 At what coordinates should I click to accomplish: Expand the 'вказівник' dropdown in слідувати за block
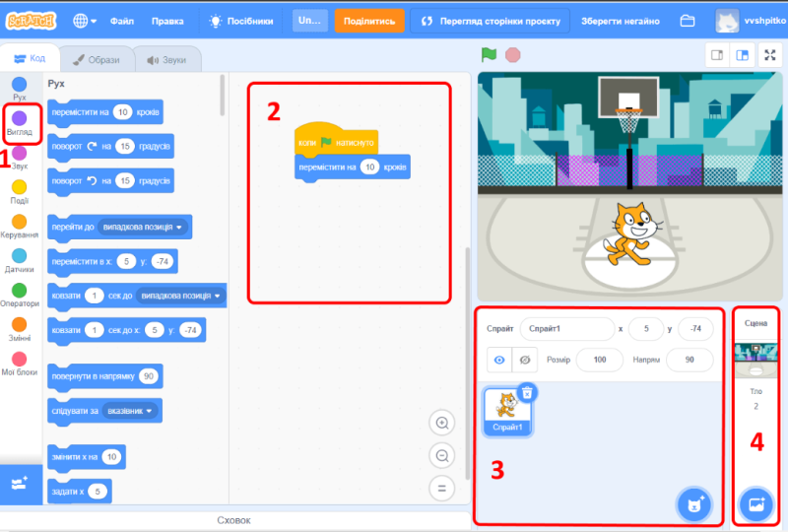click(x=151, y=411)
